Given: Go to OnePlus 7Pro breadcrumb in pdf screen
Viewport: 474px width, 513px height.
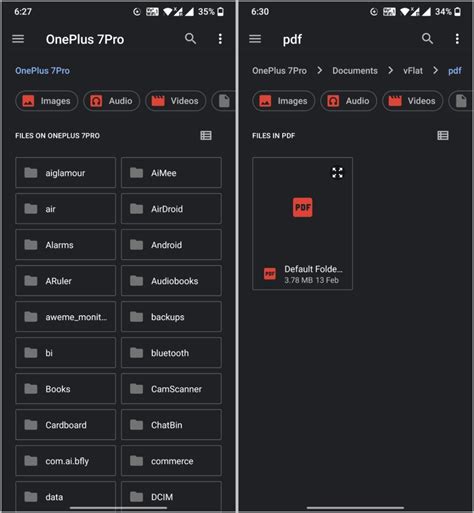Looking at the screenshot, I should (x=279, y=71).
